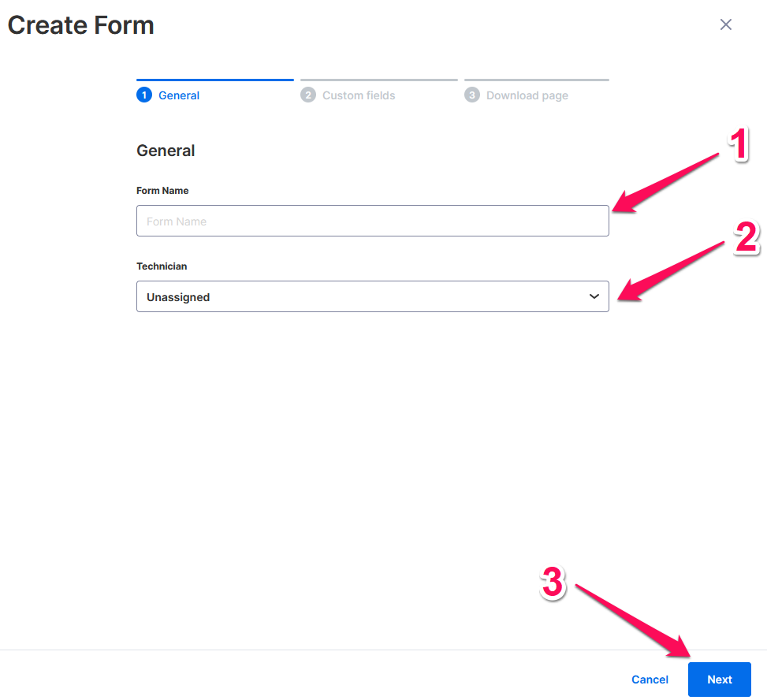The height and width of the screenshot is (700, 767).
Task: Click the blue progress bar above General
Action: pyautogui.click(x=214, y=79)
